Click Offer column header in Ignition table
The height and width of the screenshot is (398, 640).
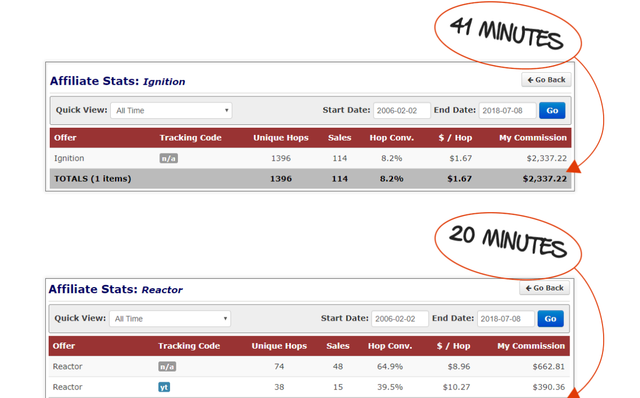point(65,138)
